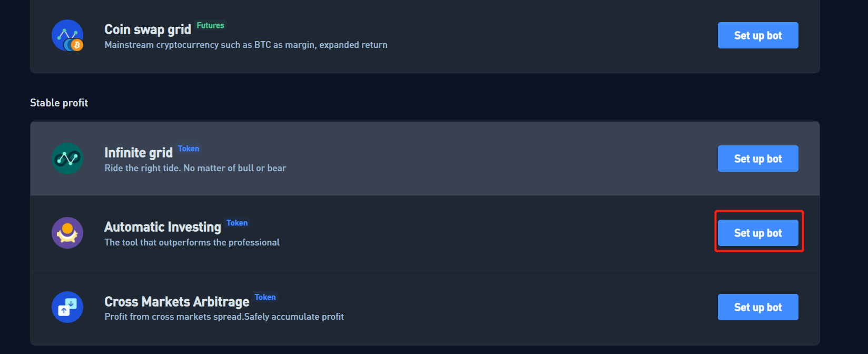Click the Infinite grid bot icon
Viewport: 868px width, 354px height.
tap(67, 159)
